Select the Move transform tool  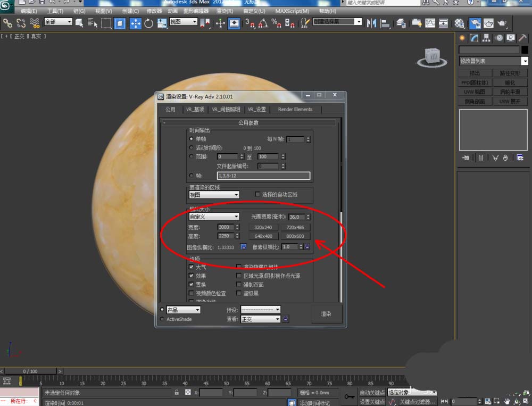click(135, 23)
